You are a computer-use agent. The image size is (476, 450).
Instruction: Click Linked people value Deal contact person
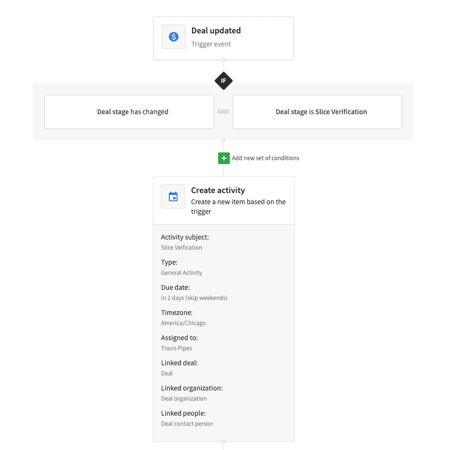point(187,424)
